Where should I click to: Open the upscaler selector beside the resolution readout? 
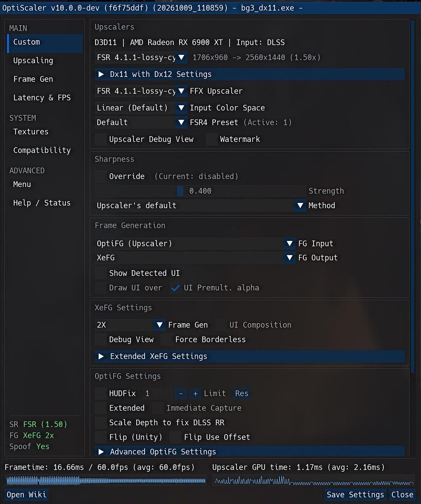tap(141, 57)
